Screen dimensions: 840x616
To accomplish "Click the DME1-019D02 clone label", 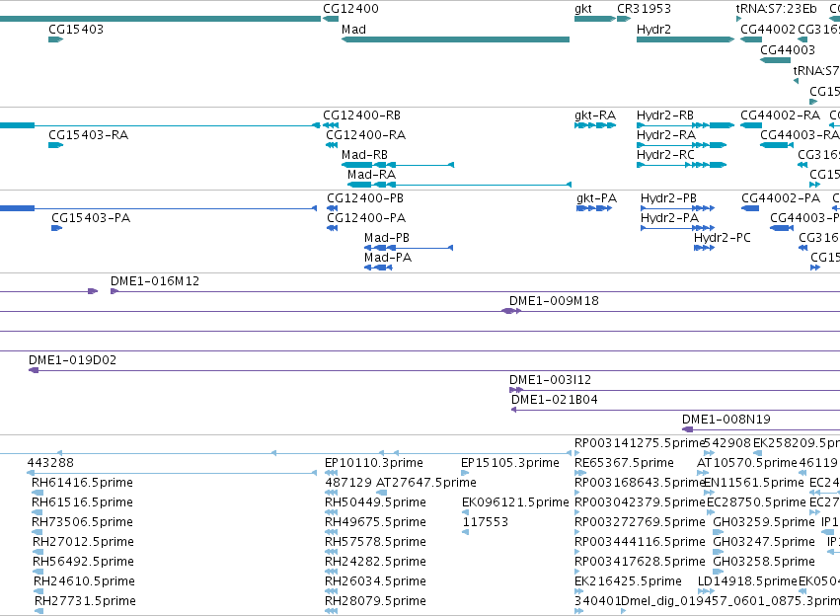I will pos(72,360).
